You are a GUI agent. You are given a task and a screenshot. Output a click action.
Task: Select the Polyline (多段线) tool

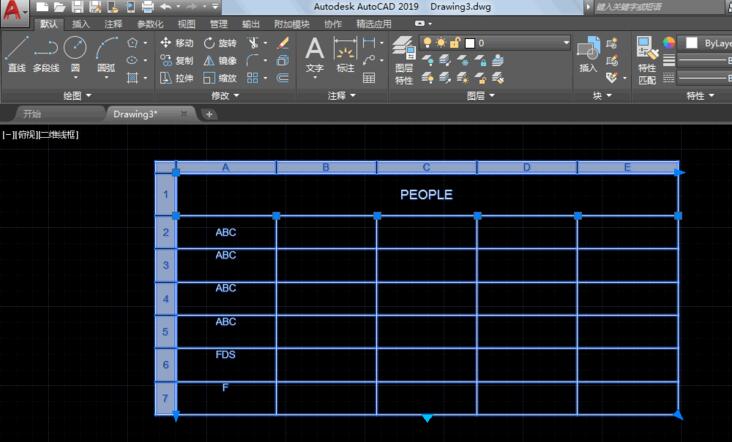tap(46, 54)
